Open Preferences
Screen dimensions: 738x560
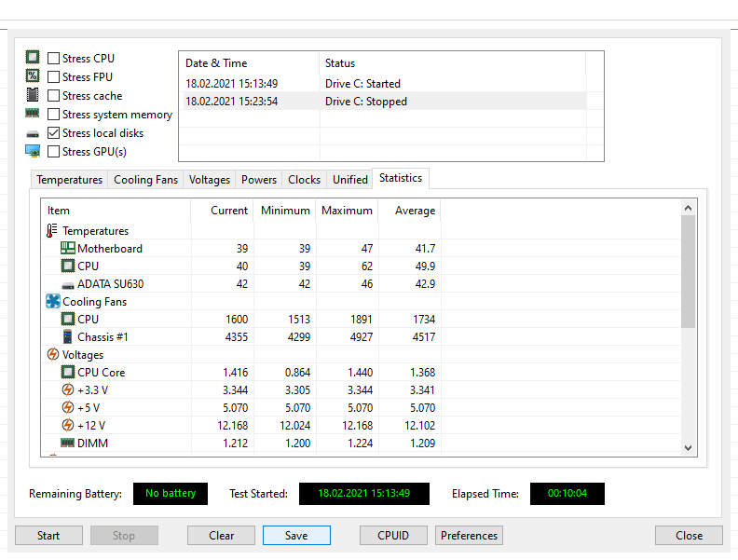(470, 536)
